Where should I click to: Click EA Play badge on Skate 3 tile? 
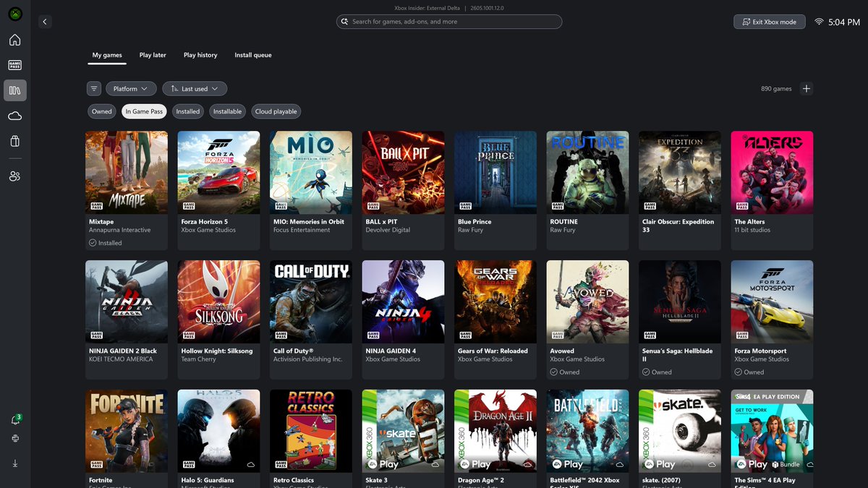pyautogui.click(x=383, y=464)
